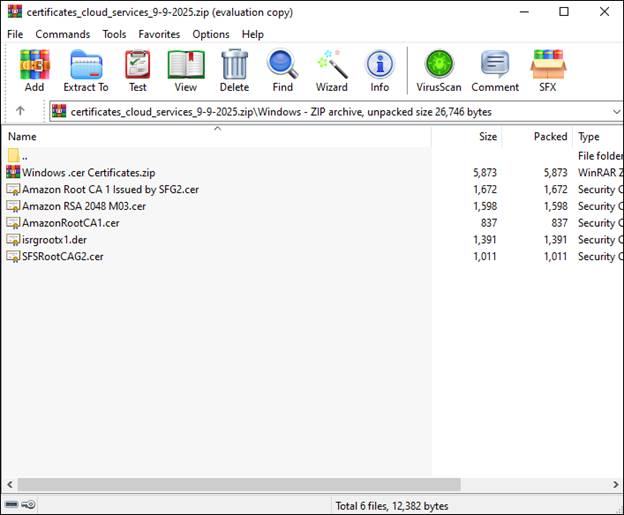Select Amazon Root CA 1 Issued by SFG2.cer

pos(110,189)
